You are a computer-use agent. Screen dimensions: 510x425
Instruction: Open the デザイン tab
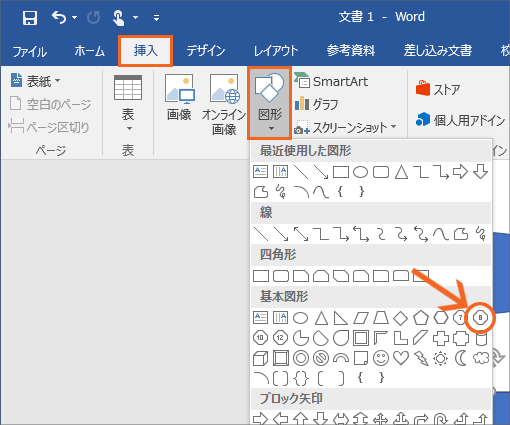coord(206,51)
